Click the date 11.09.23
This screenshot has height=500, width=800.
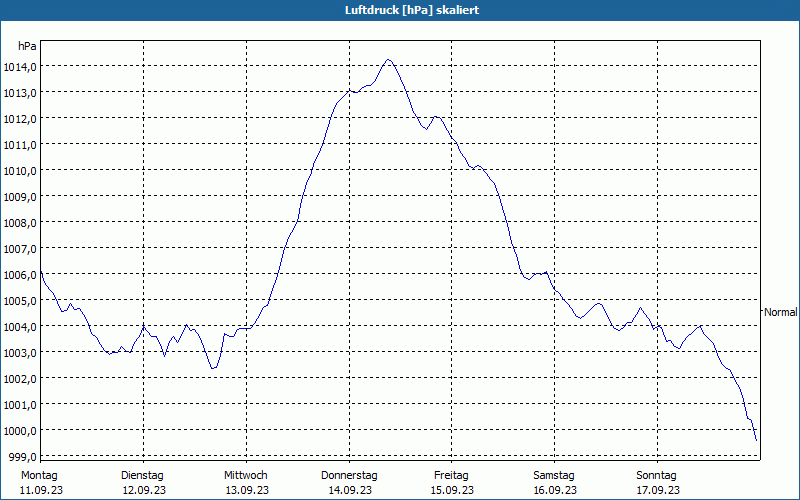click(x=41, y=490)
